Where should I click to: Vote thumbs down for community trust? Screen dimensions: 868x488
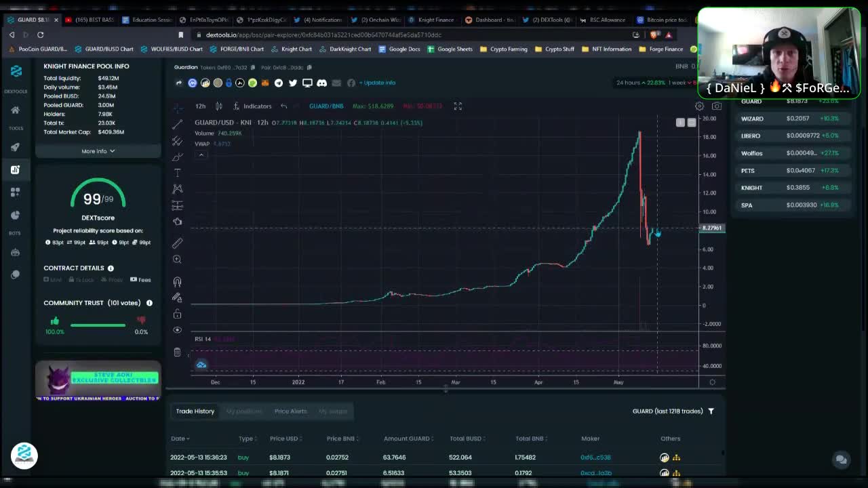click(141, 321)
